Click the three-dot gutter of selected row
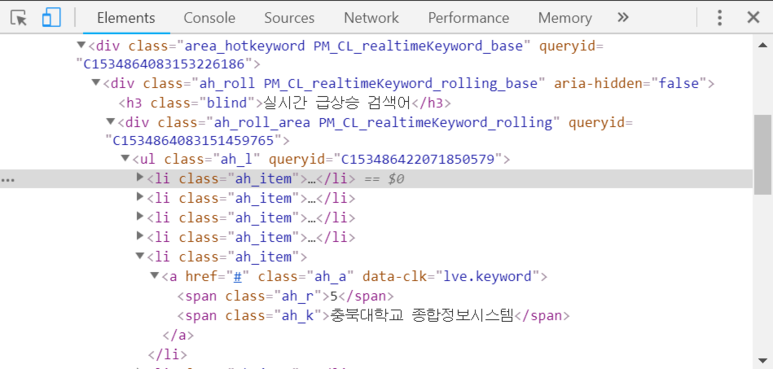This screenshot has width=773, height=369. (7, 179)
